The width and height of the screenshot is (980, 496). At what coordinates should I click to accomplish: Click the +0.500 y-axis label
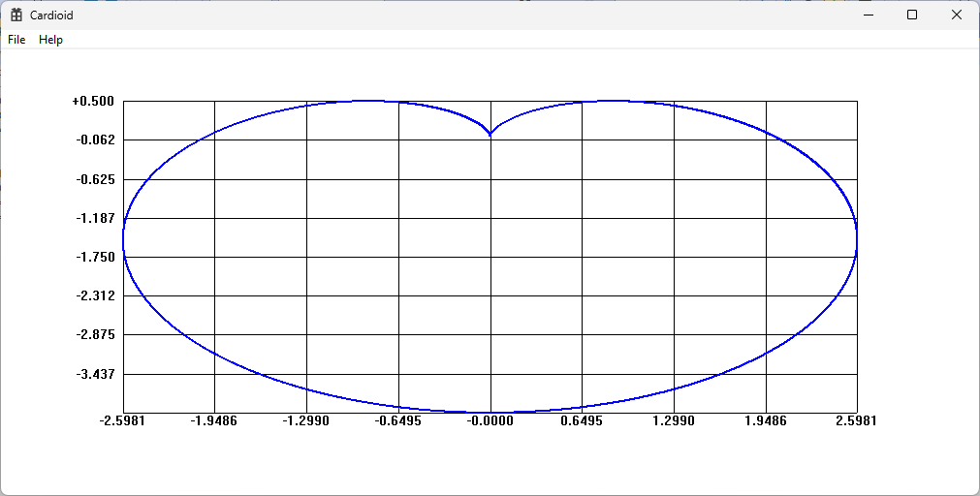click(94, 101)
